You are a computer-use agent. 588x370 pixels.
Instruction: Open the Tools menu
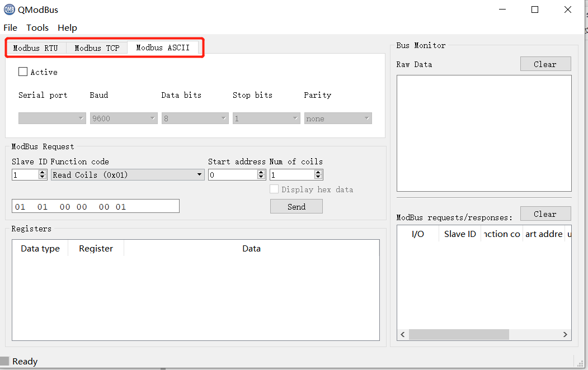click(37, 27)
